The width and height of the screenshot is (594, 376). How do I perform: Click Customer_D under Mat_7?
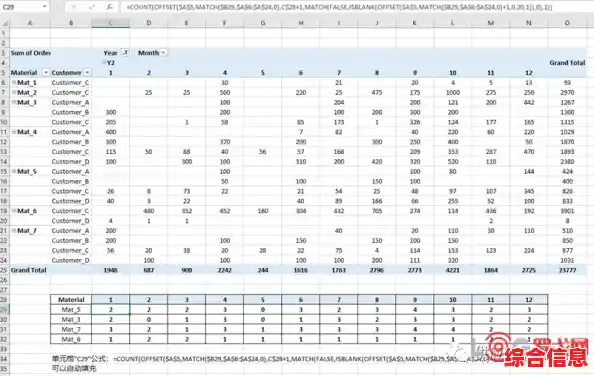click(70, 260)
